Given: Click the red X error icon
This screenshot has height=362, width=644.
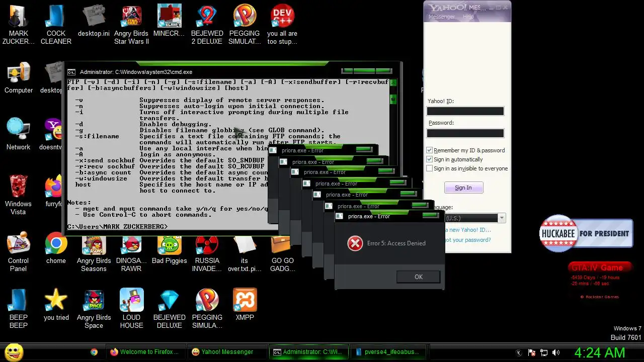Looking at the screenshot, I should point(355,243).
